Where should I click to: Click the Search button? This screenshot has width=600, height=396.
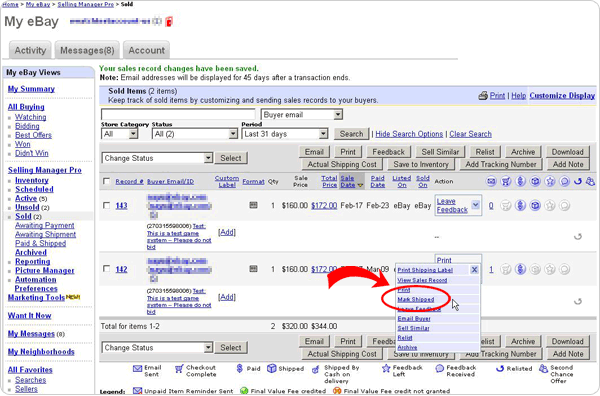pyautogui.click(x=351, y=134)
